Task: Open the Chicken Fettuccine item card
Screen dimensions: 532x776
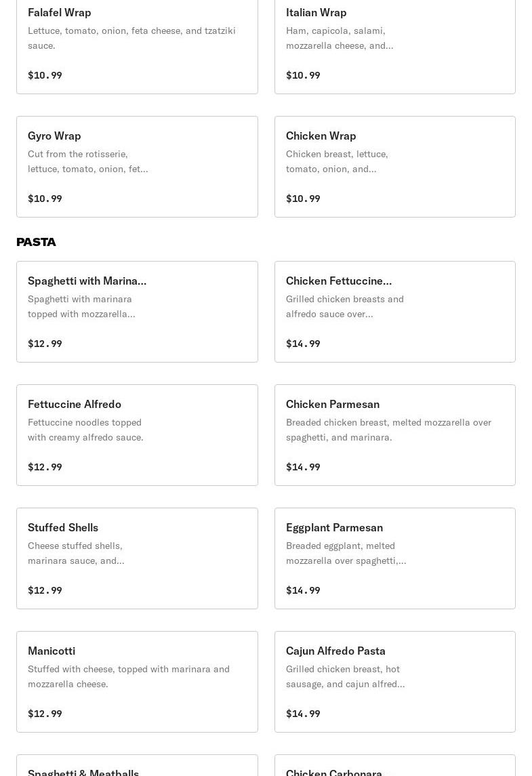Action: (x=394, y=312)
